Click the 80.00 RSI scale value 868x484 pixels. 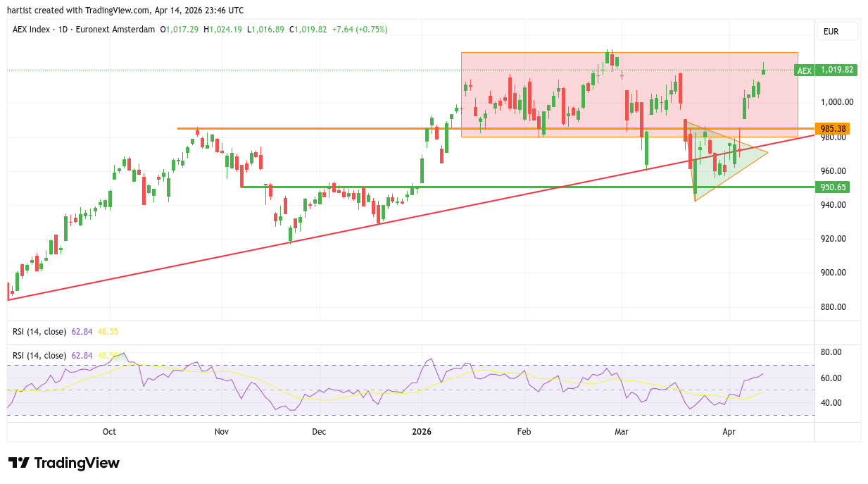click(832, 352)
